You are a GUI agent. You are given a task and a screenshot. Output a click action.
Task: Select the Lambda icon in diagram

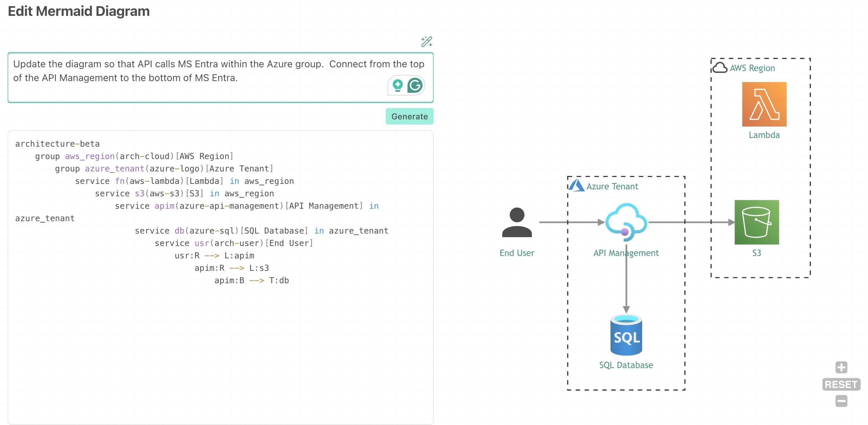click(764, 104)
